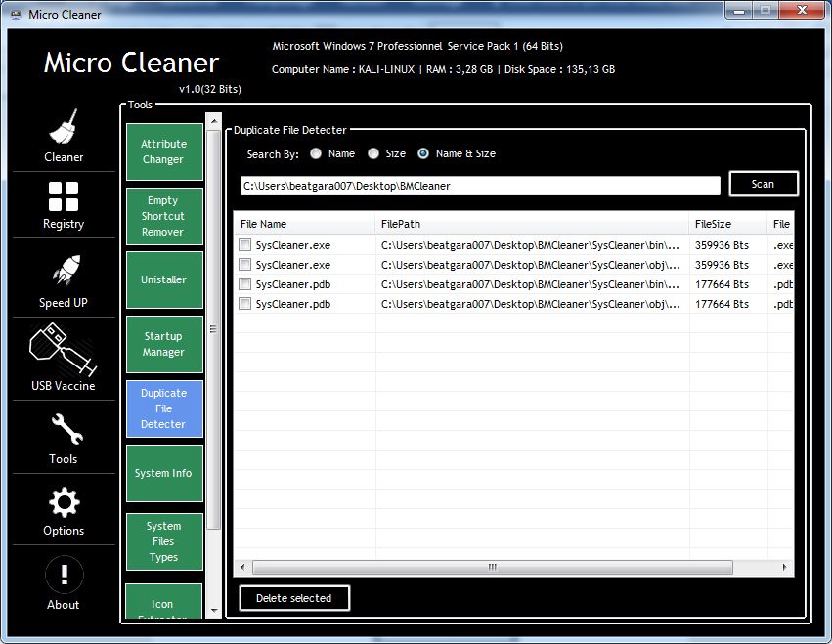Open the System Info tool
The image size is (832, 644).
[x=163, y=473]
